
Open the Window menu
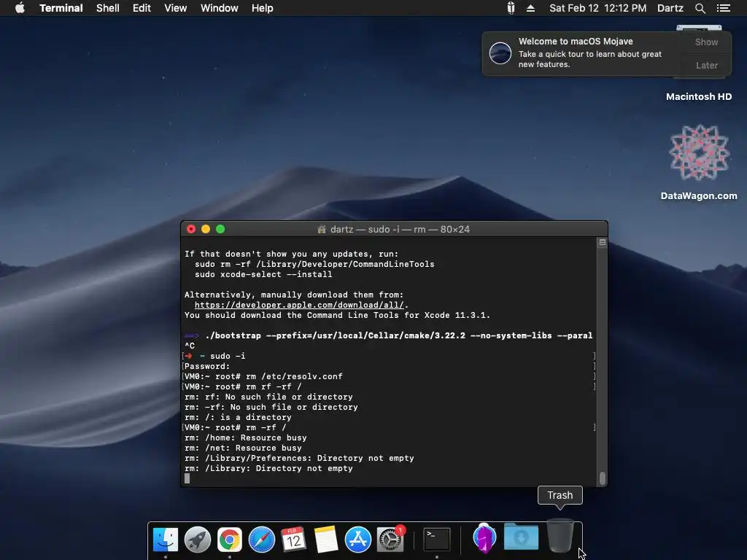point(219,8)
